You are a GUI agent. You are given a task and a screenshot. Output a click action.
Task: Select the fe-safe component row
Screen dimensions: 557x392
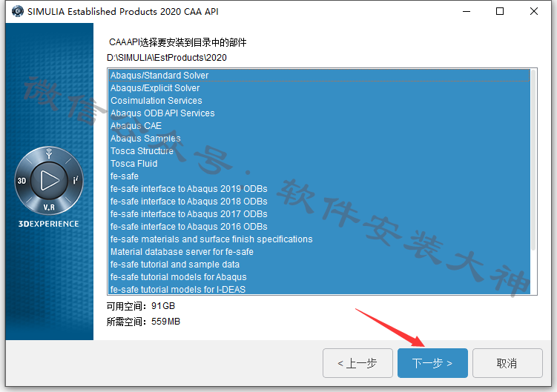coord(319,176)
